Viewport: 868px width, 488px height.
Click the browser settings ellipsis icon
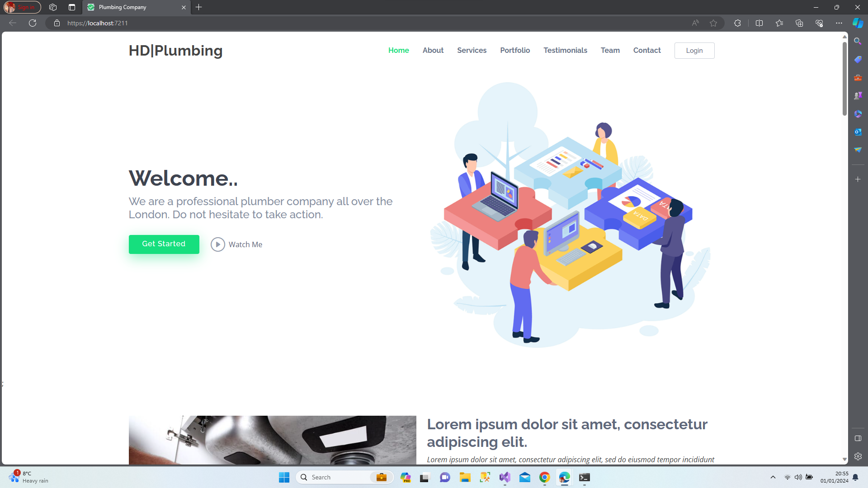pyautogui.click(x=839, y=23)
